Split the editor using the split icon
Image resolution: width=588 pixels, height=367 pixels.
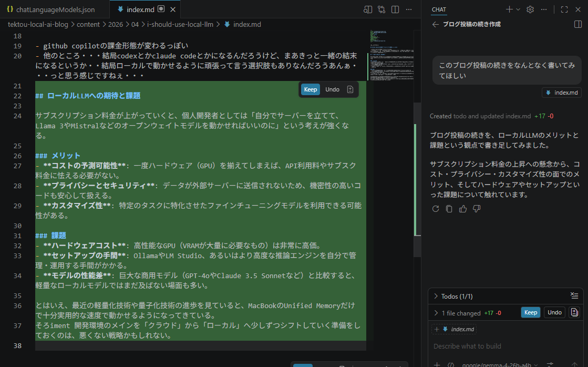coord(395,9)
